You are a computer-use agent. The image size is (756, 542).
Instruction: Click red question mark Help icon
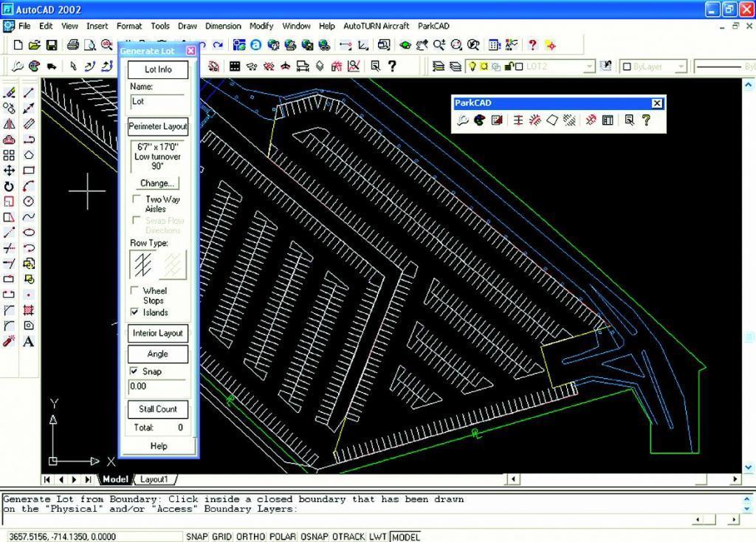(x=532, y=45)
